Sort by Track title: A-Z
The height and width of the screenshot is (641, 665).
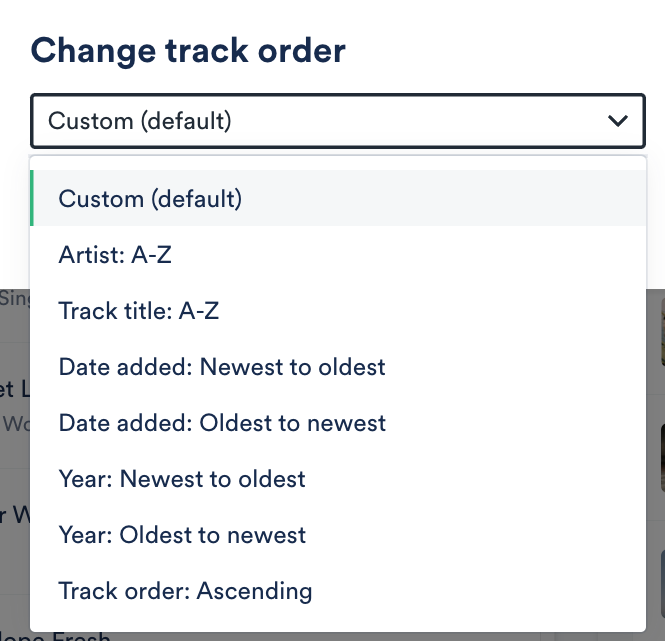[139, 311]
